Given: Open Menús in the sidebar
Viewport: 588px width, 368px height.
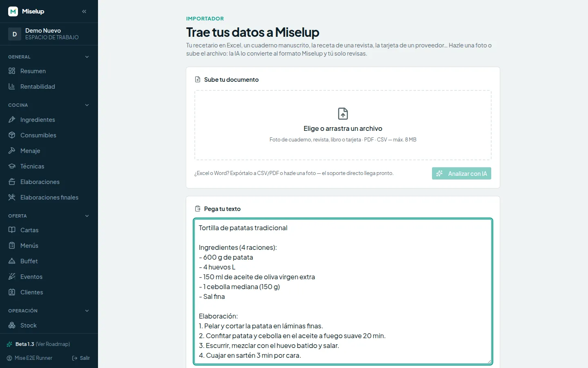Looking at the screenshot, I should tap(49, 246).
